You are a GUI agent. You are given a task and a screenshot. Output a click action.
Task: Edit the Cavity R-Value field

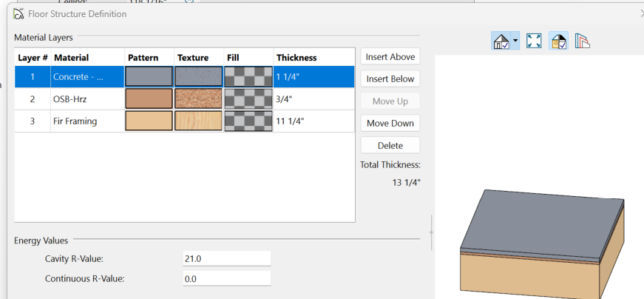(226, 258)
